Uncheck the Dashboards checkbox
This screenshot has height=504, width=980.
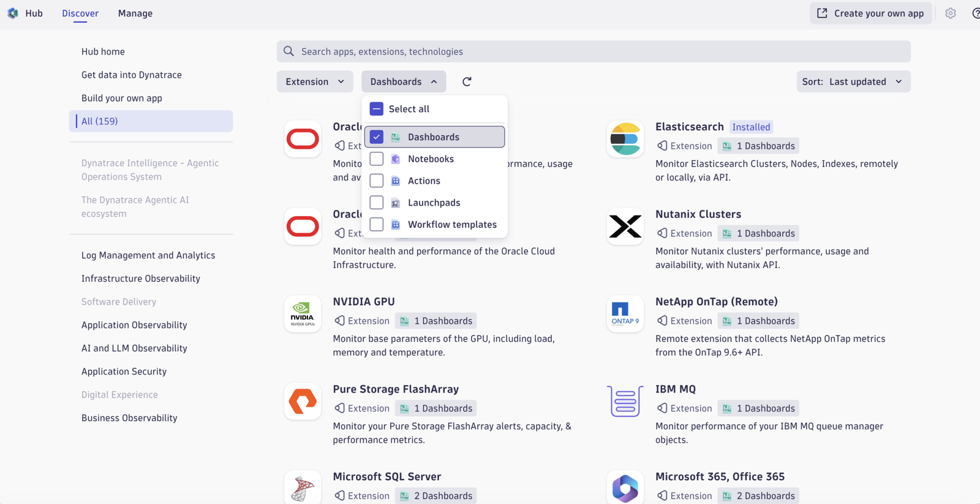[x=377, y=137]
